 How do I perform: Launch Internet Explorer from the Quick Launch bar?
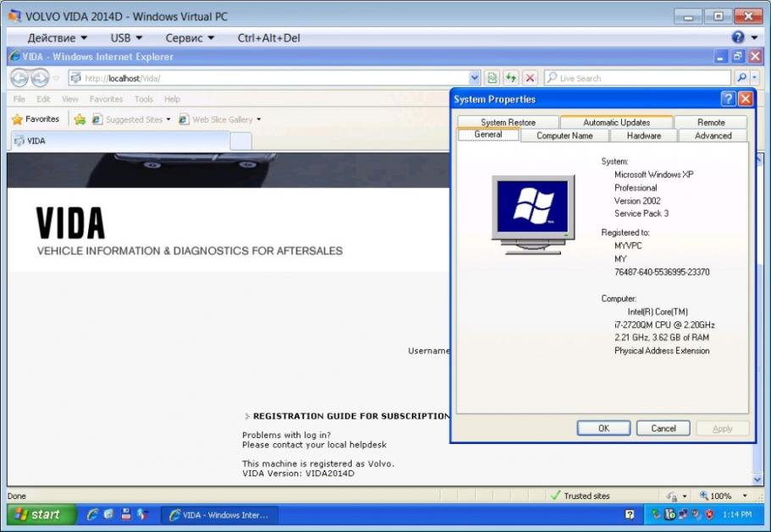coord(92,514)
